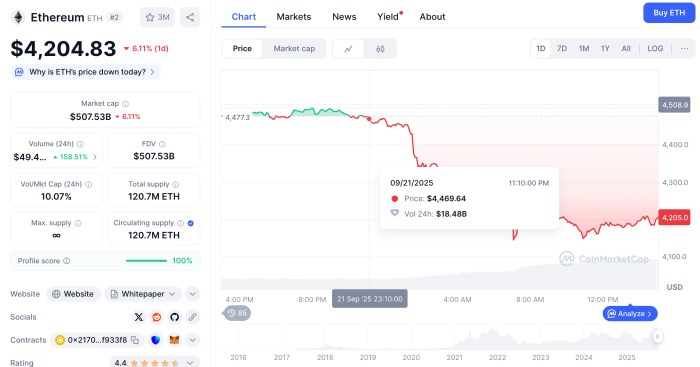Enable the LOG scale option
700x367 pixels.
[655, 49]
